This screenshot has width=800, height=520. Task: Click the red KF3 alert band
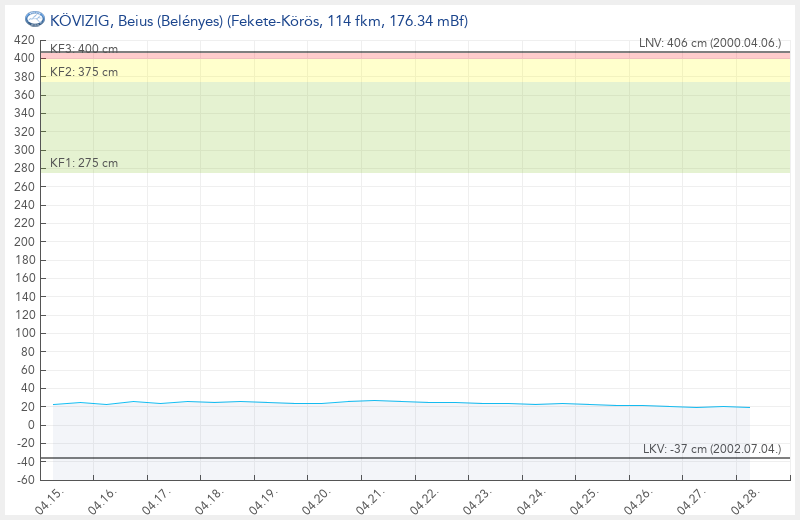400,56
